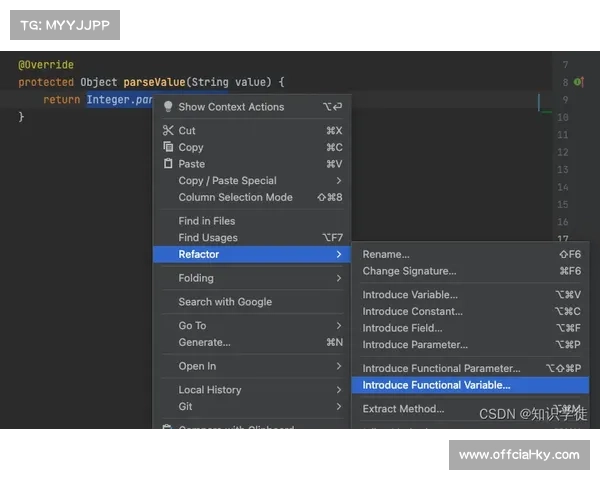Expand the Folding submenu arrow
The image size is (600, 480).
(x=339, y=278)
